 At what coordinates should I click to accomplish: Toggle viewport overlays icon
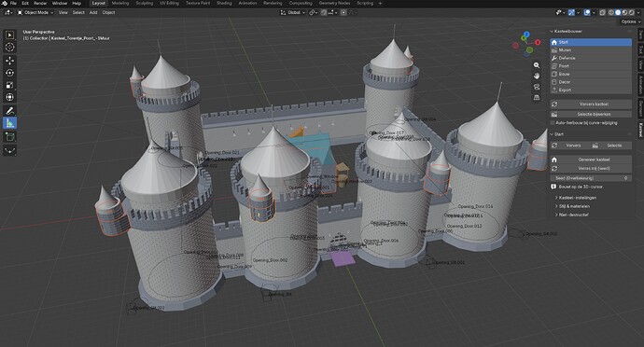587,13
